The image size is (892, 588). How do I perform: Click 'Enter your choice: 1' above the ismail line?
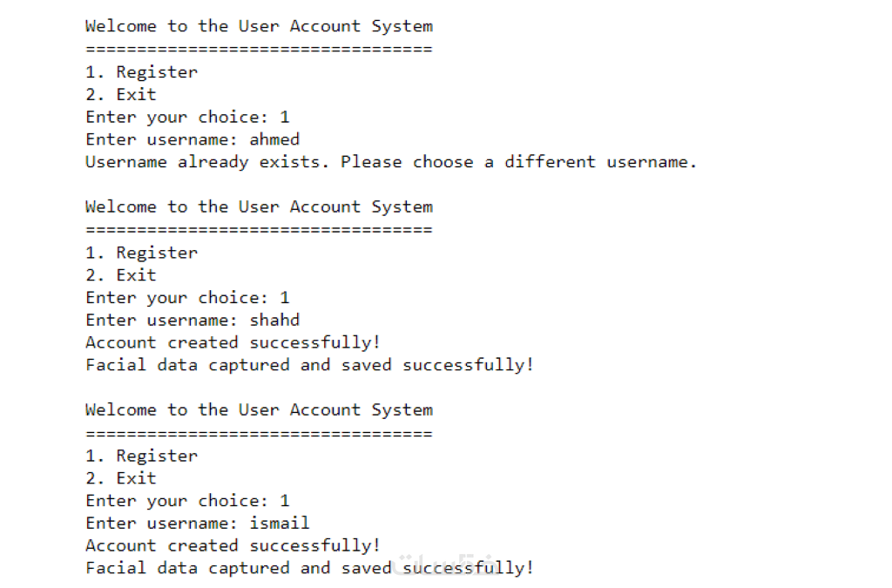[x=187, y=500]
